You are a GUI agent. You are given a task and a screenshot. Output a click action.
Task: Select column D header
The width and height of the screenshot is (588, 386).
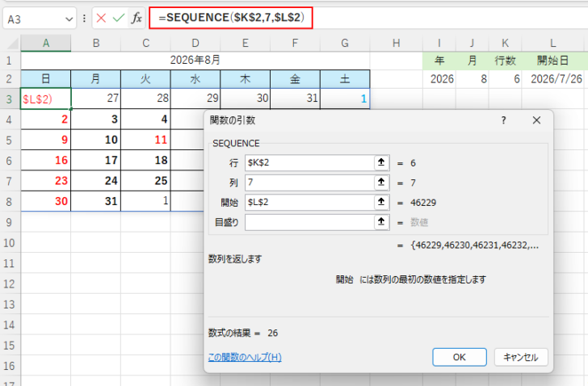pyautogui.click(x=195, y=43)
